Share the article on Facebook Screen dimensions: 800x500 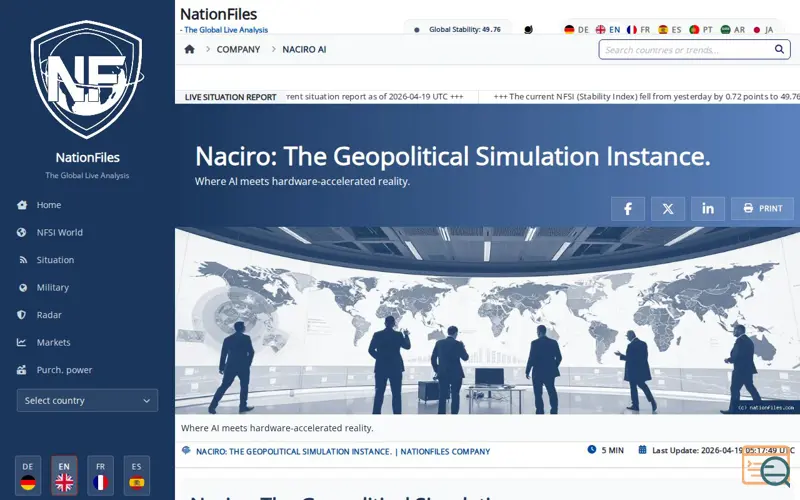628,209
